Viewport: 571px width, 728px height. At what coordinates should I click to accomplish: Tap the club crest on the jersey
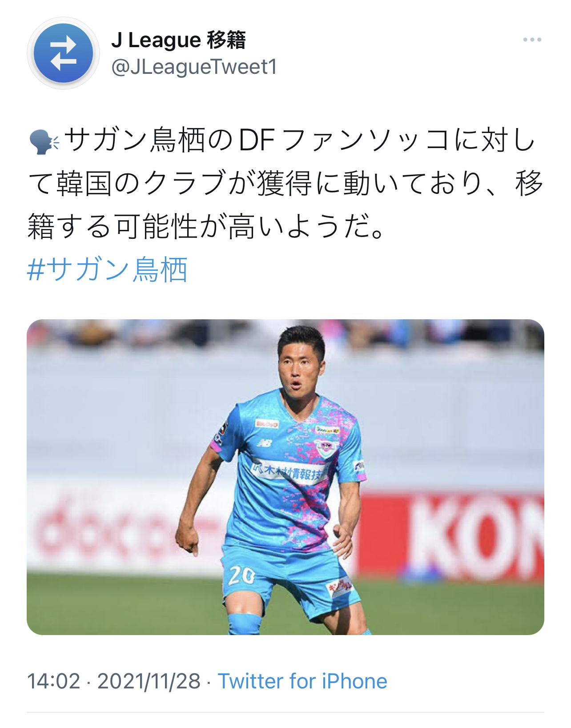click(x=325, y=447)
